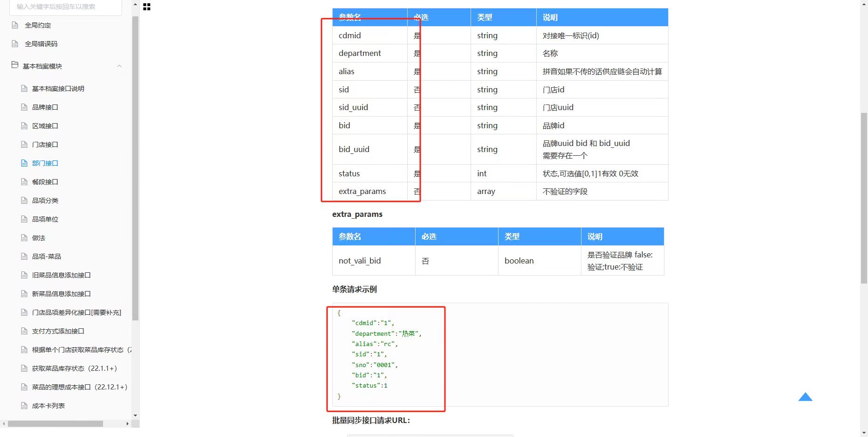The width and height of the screenshot is (868, 437).
Task: Click sidebar vertical scrollbar thumb
Action: pyautogui.click(x=135, y=168)
